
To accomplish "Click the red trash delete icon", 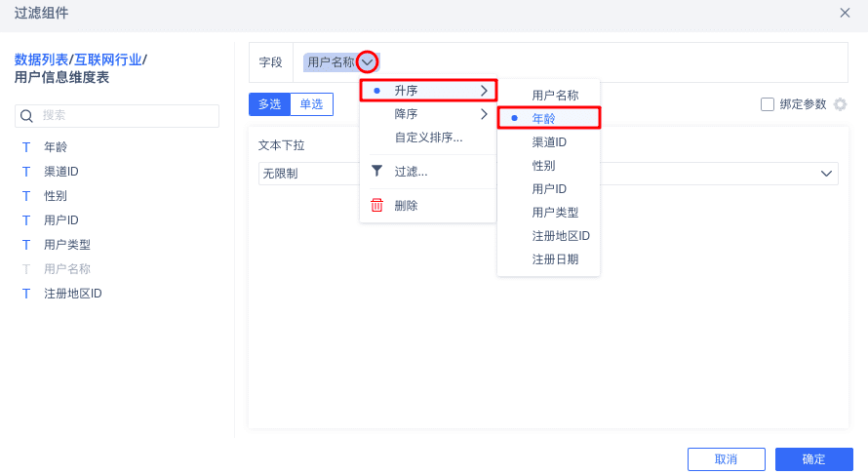I will tap(376, 205).
